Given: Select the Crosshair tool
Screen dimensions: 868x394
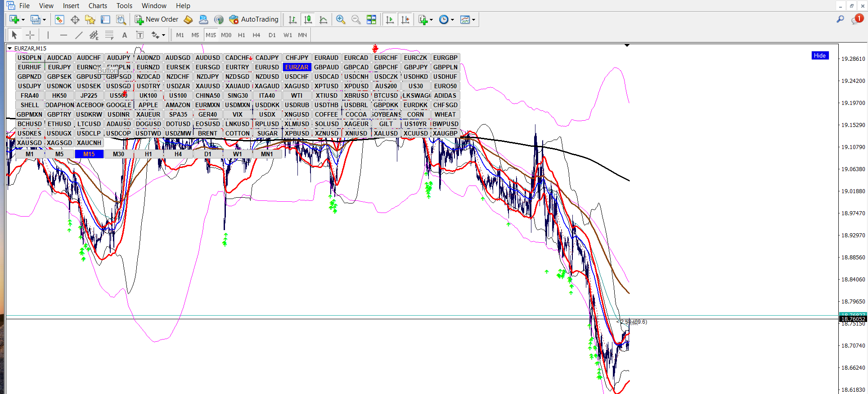Looking at the screenshot, I should click(x=30, y=35).
